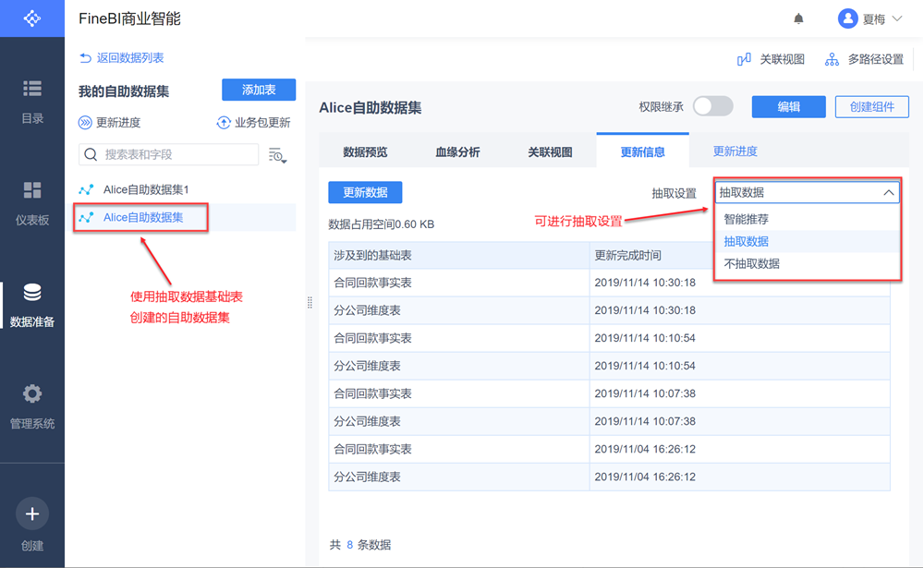Click the 更新进度 icon in left panel
This screenshot has height=568, width=924.
[85, 123]
